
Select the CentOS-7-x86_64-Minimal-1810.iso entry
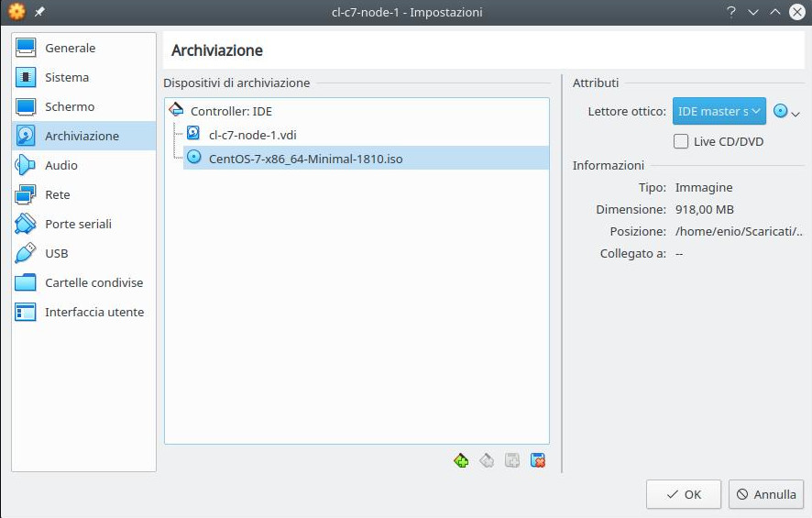coord(305,159)
